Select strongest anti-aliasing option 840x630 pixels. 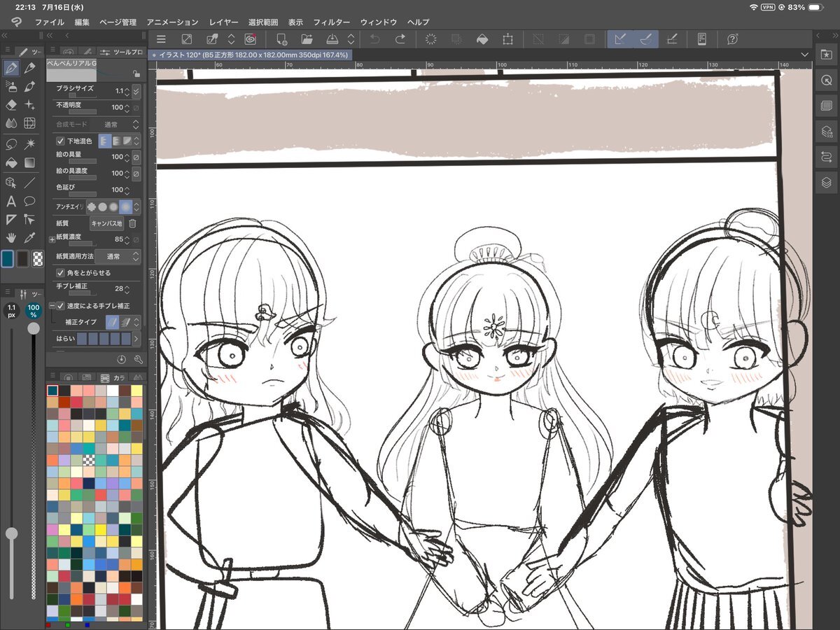pos(126,206)
